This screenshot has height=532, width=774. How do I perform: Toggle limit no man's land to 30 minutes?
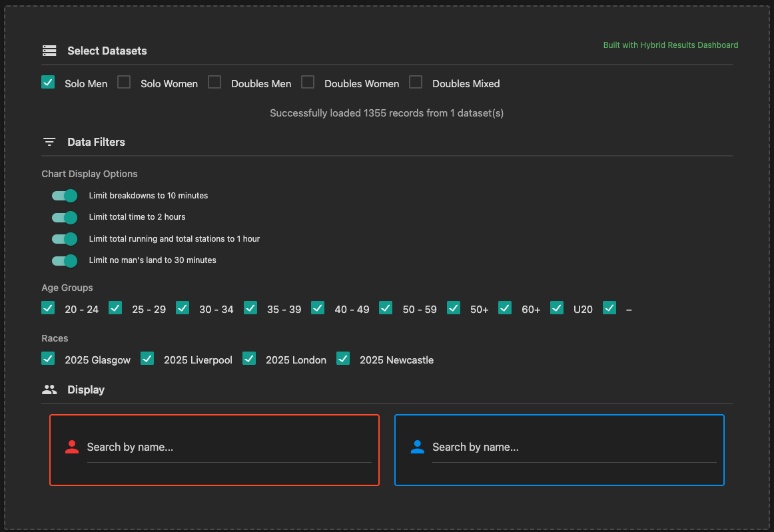(64, 260)
